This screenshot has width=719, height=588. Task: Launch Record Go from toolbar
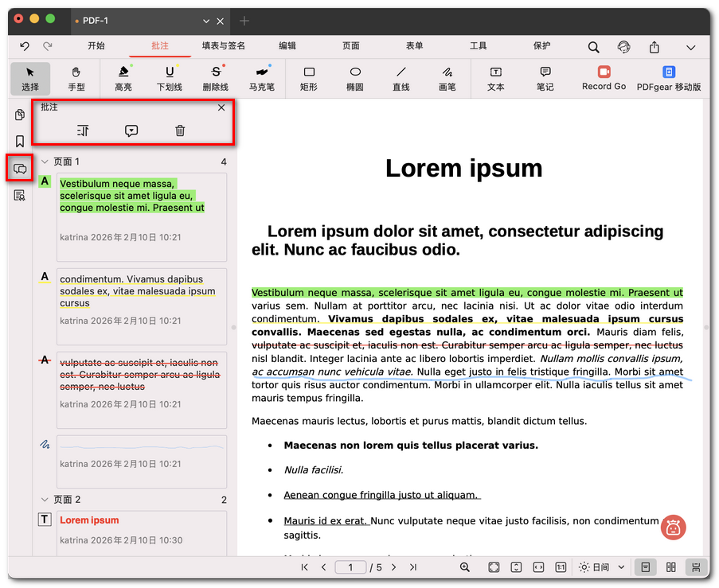pos(604,78)
